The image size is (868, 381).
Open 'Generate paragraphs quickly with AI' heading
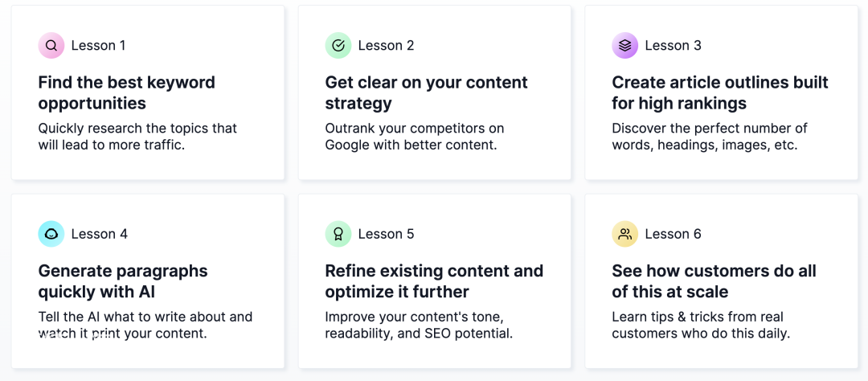coord(123,281)
